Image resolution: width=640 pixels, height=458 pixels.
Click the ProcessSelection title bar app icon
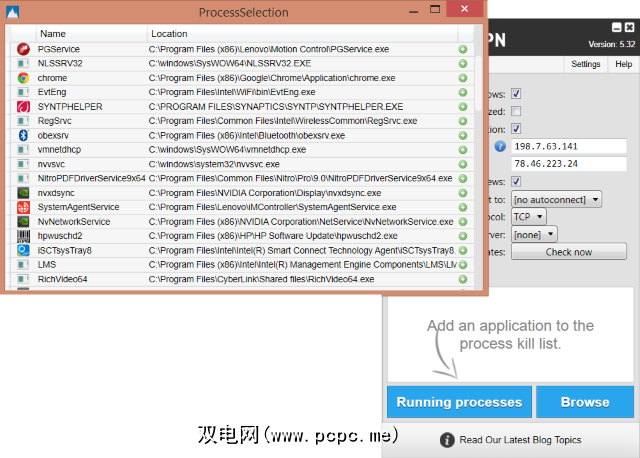coord(13,12)
